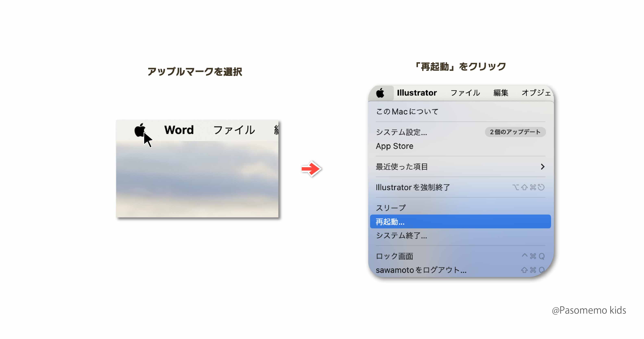This screenshot has height=339, width=644.
Task: Open the Illustrator application menu
Action: (x=417, y=93)
